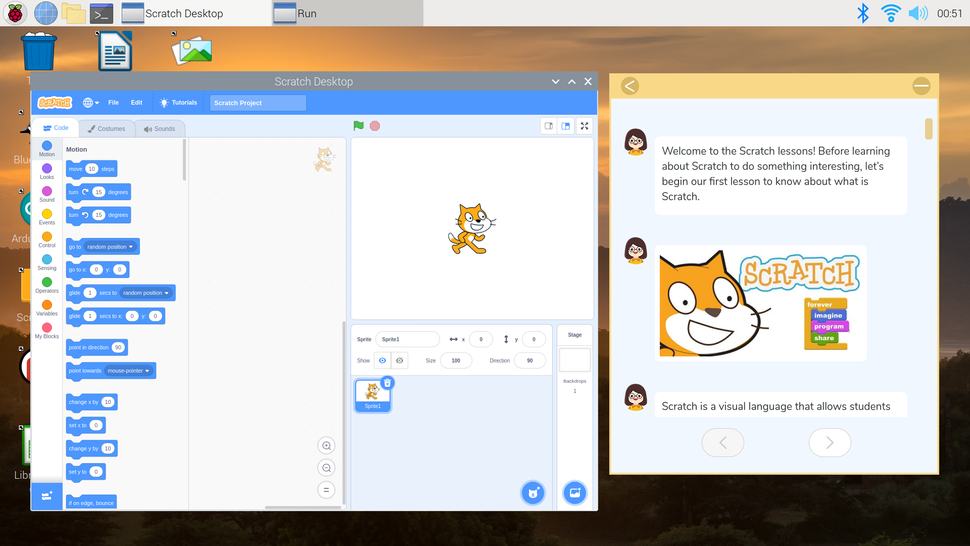970x546 pixels.
Task: Select the Sound block category
Action: pyautogui.click(x=47, y=194)
